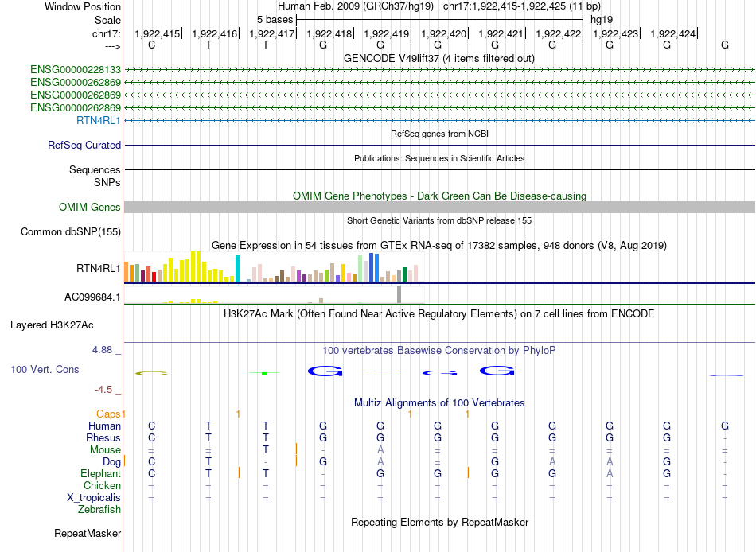Click the -4.5 PhyloP lower scale value

pos(103,390)
